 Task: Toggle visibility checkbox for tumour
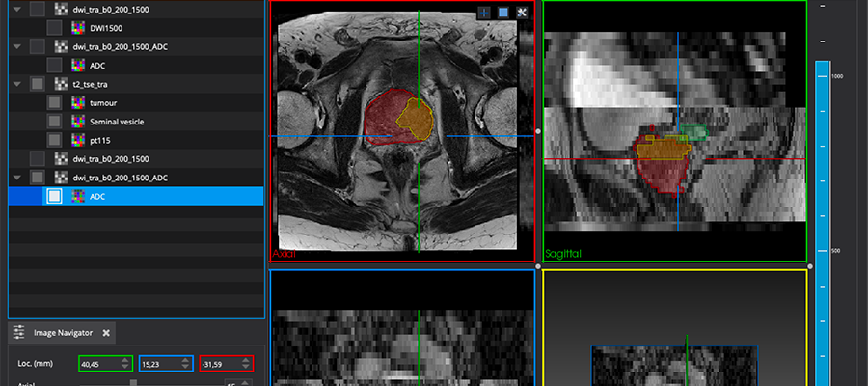tap(54, 103)
